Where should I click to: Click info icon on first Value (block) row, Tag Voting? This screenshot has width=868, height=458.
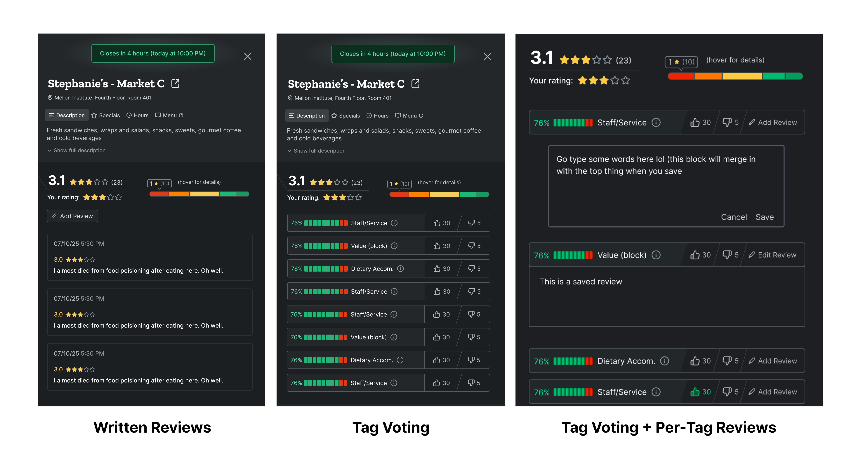tap(394, 246)
